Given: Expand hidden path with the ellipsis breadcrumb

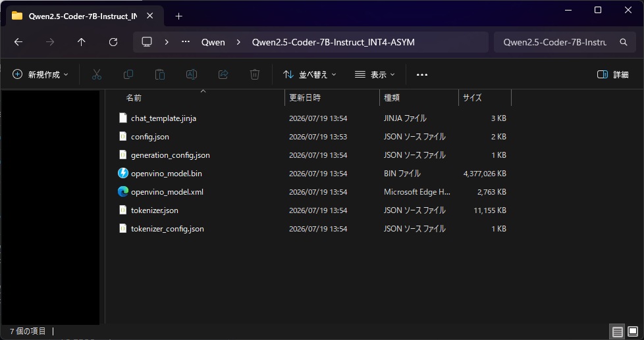Looking at the screenshot, I should point(186,42).
